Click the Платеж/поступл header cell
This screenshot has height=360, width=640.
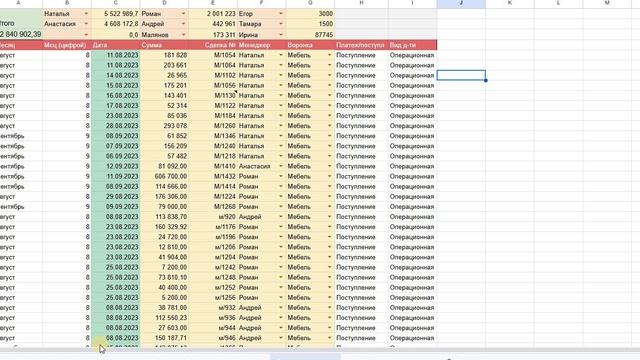(361, 45)
